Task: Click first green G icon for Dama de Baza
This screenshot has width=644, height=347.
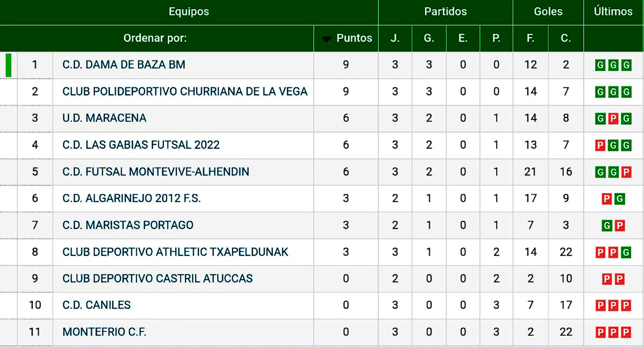Action: (600, 65)
